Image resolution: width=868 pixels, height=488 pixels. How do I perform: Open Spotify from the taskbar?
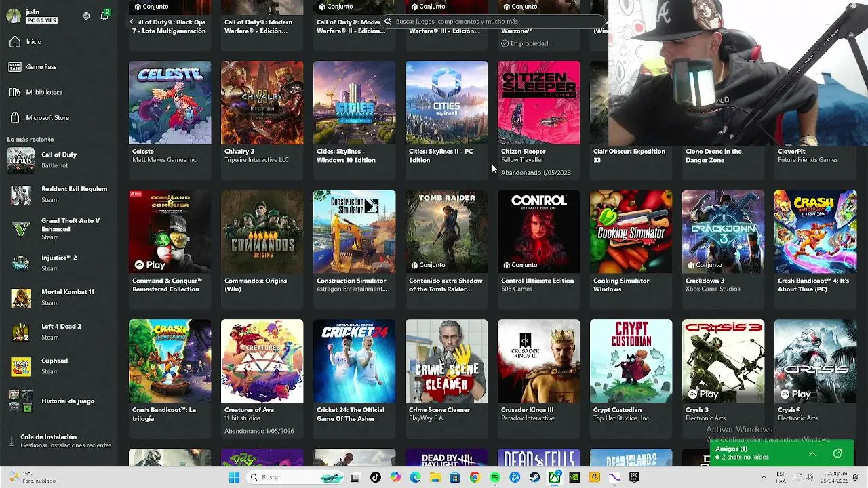[x=495, y=477]
